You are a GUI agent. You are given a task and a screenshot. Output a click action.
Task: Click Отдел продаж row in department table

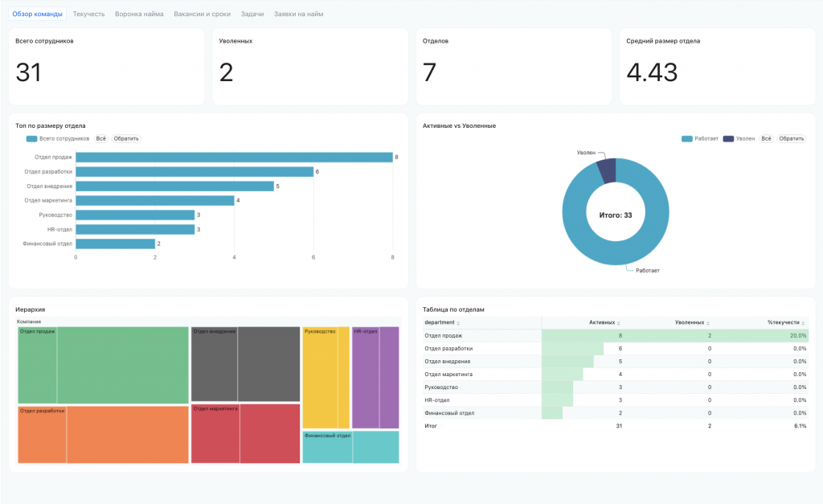(x=616, y=335)
